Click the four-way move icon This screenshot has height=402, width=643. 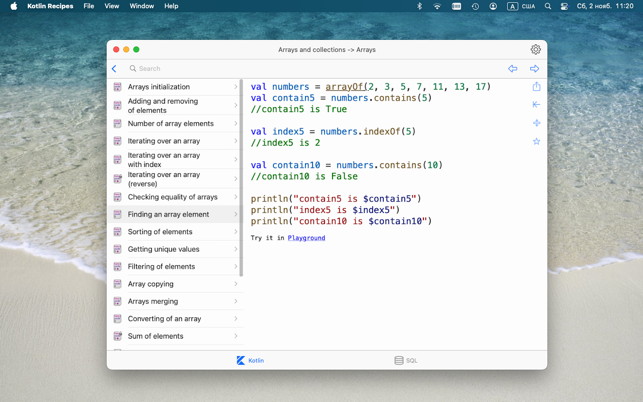[x=536, y=123]
